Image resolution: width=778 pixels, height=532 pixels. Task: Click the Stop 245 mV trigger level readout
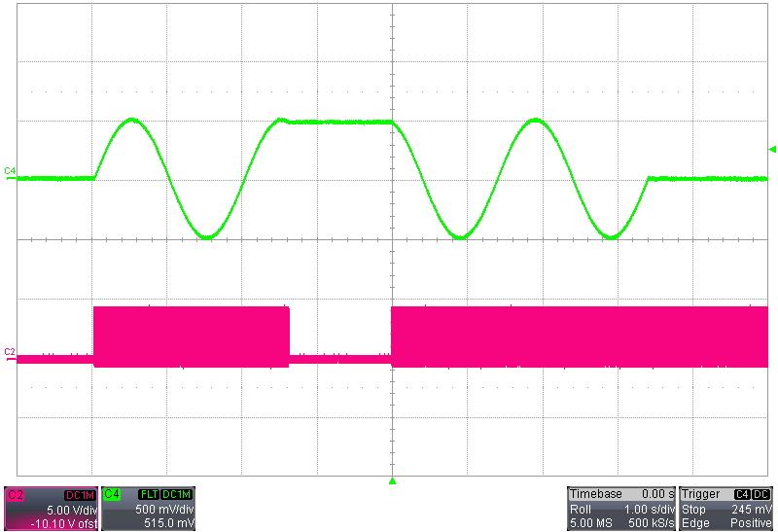click(x=726, y=509)
